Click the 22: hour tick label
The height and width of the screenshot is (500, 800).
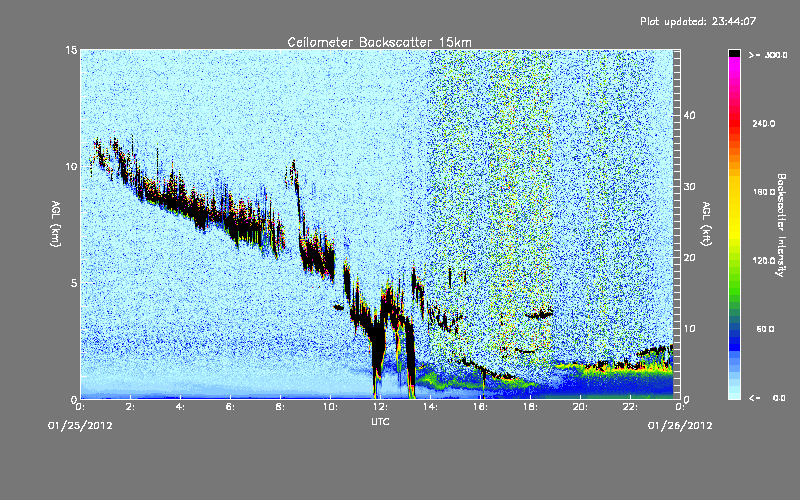pos(630,407)
